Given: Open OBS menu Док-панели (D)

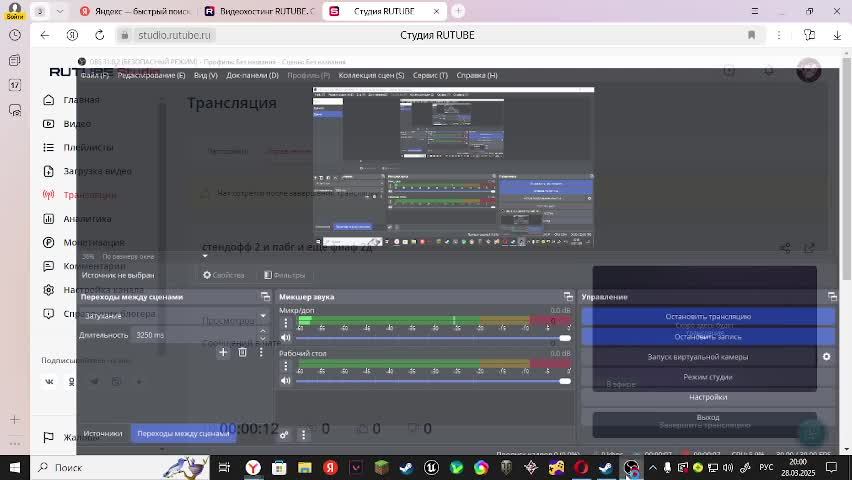Looking at the screenshot, I should point(252,75).
